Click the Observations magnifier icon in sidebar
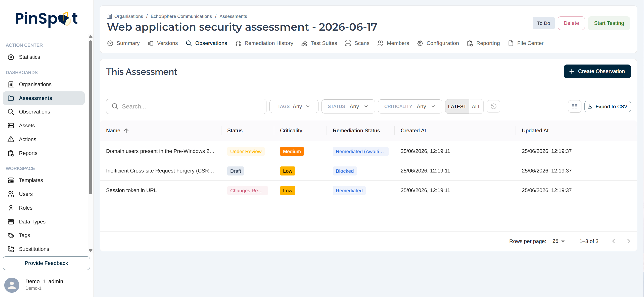Screen dimensions: 644x297 (x=11, y=112)
